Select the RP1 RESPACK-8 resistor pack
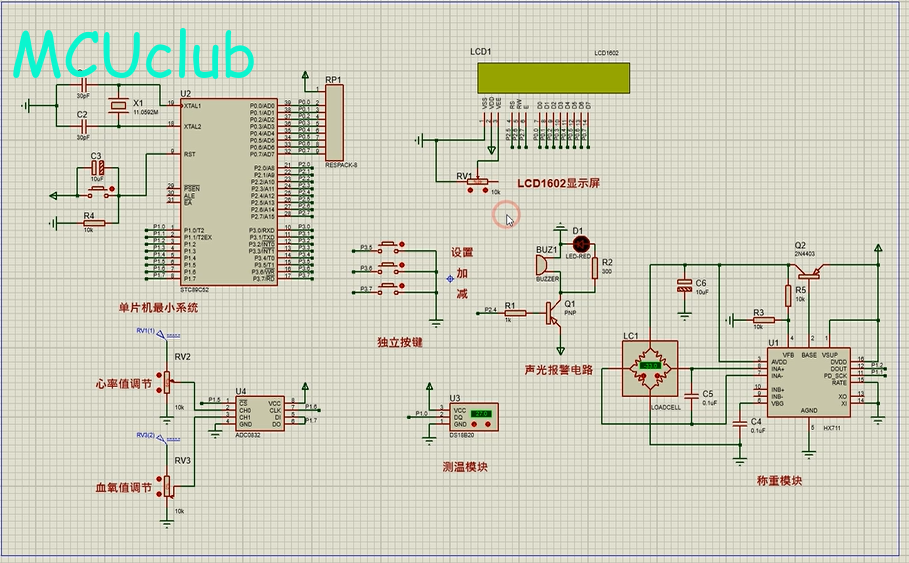909x563 pixels. (334, 122)
